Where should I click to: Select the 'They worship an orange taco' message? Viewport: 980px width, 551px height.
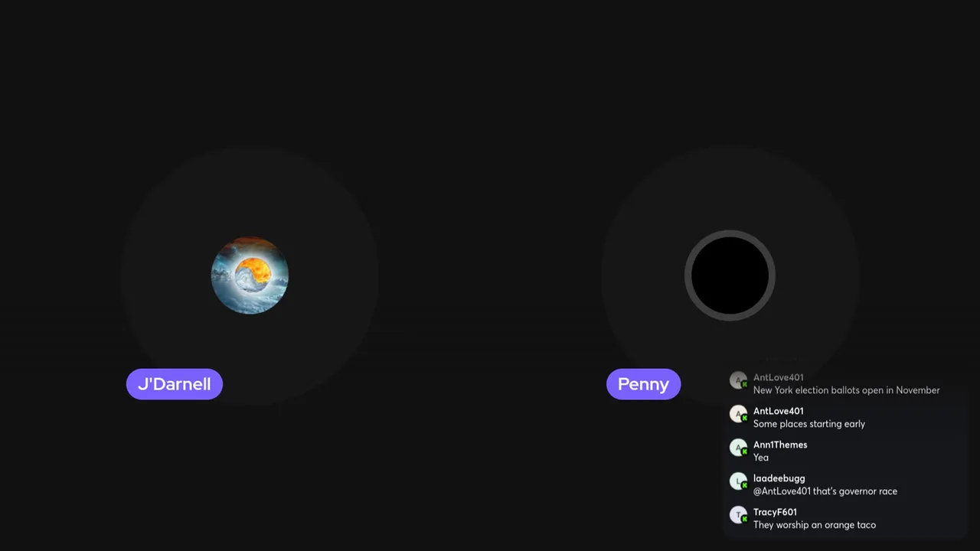pos(815,525)
